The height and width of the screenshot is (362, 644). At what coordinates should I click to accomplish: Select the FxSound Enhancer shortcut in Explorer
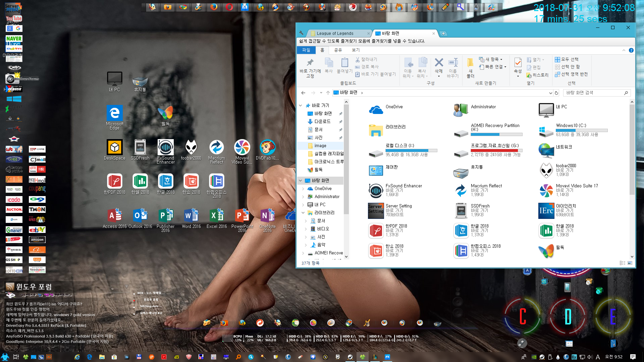(395, 190)
